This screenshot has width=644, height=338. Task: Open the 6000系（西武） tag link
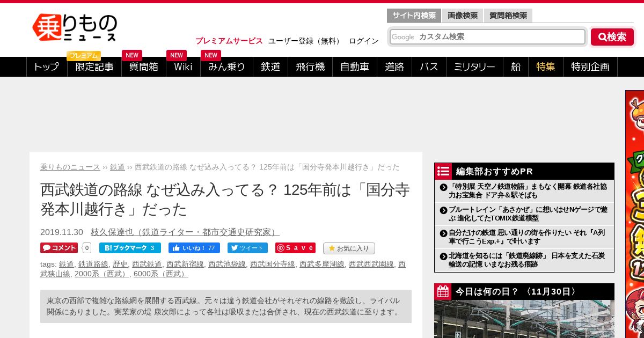161,274
